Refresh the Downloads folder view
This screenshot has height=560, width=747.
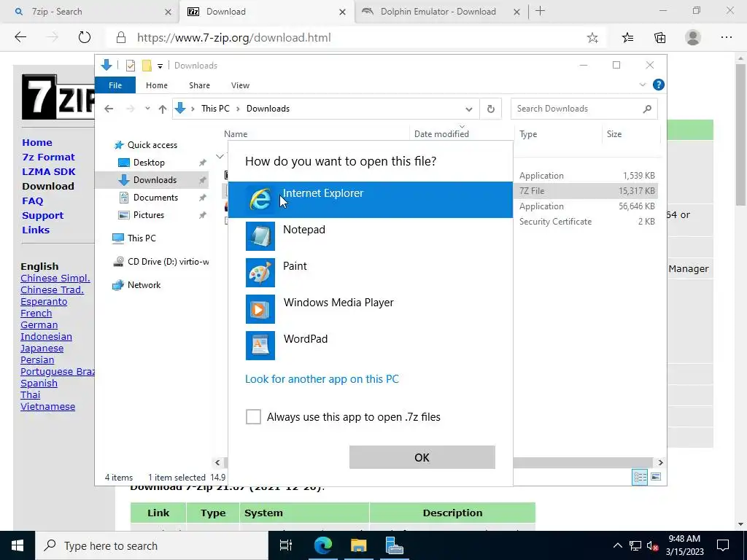click(491, 109)
